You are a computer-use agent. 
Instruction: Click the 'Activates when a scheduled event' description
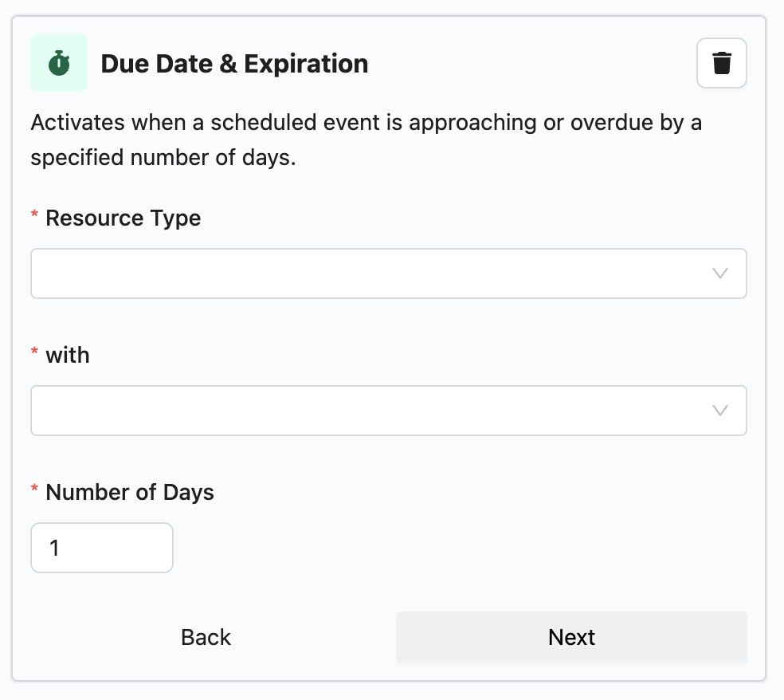[x=366, y=123]
